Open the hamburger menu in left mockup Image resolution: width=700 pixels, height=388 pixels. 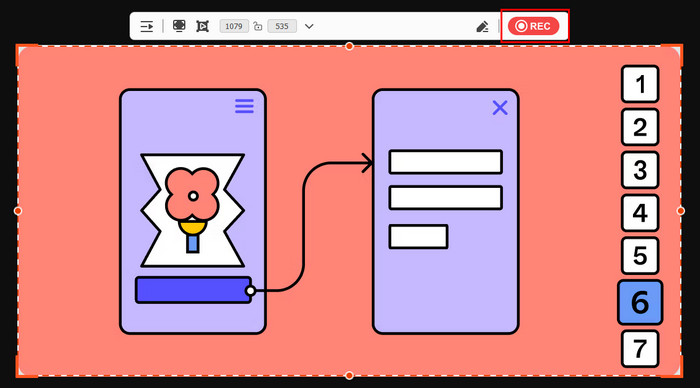(244, 106)
